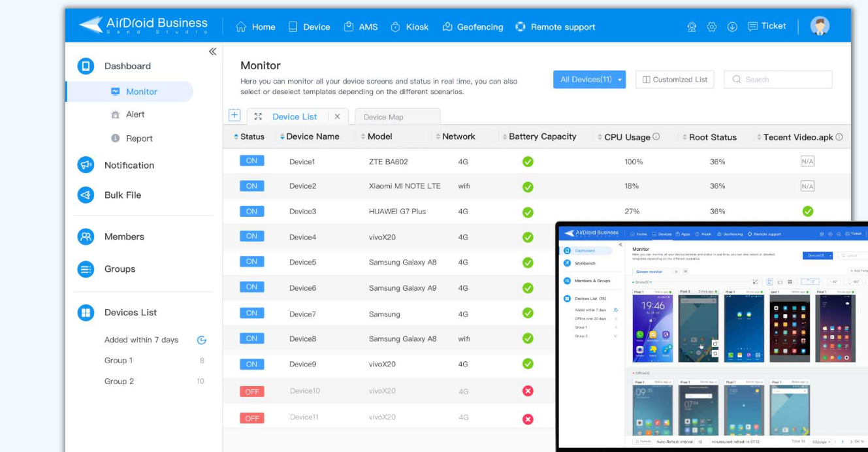Open settings via the gear icon
This screenshot has width=868, height=452.
(x=711, y=26)
